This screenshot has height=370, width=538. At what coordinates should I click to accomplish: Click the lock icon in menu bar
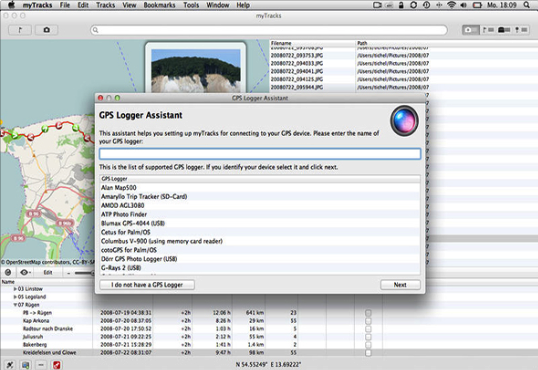(401, 5)
